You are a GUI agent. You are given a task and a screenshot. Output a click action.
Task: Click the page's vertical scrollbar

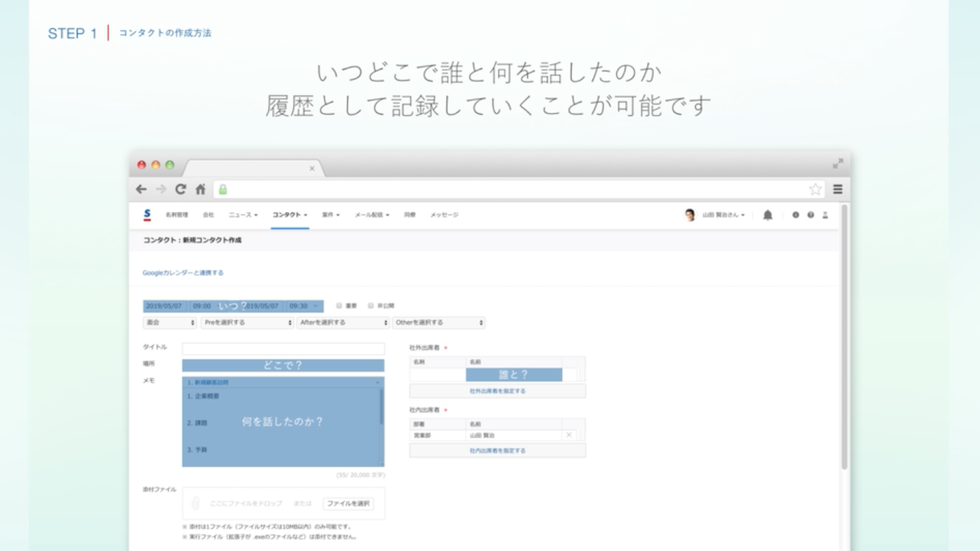844,337
